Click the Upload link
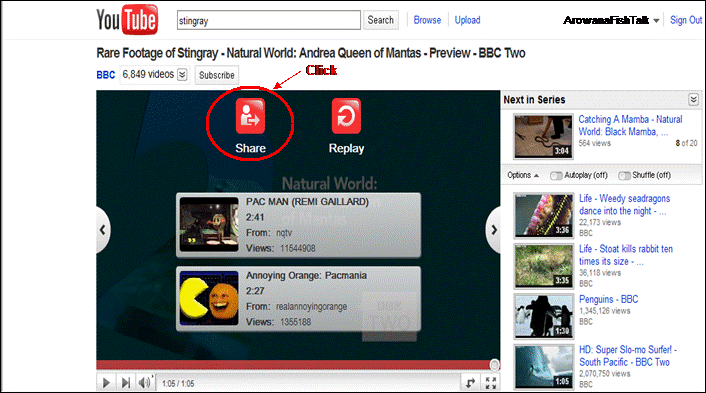 pos(467,20)
